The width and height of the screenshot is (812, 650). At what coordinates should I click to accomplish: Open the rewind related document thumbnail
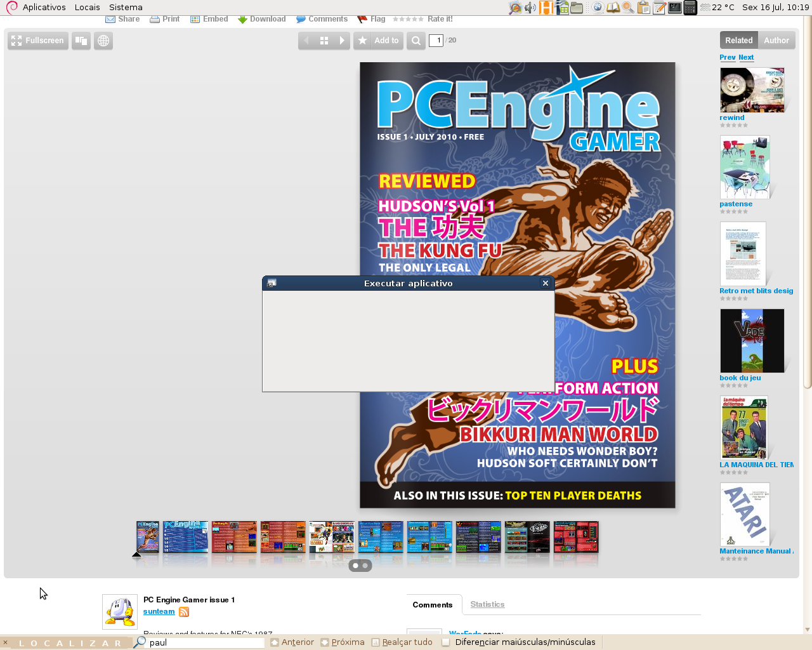coord(752,90)
